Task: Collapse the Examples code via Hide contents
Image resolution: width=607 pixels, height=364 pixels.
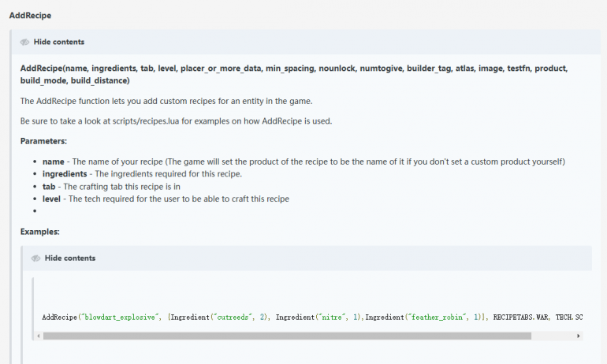Action: click(69, 258)
